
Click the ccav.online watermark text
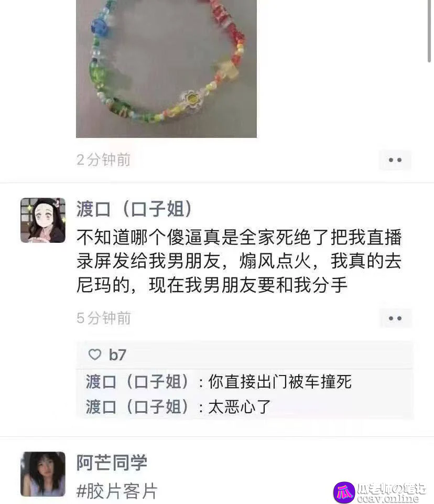coord(388,499)
